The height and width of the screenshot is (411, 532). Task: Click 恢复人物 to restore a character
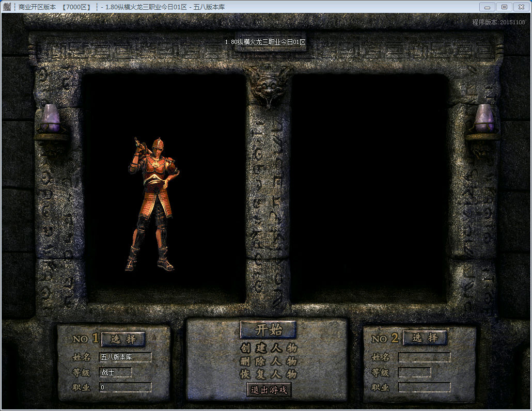point(269,374)
